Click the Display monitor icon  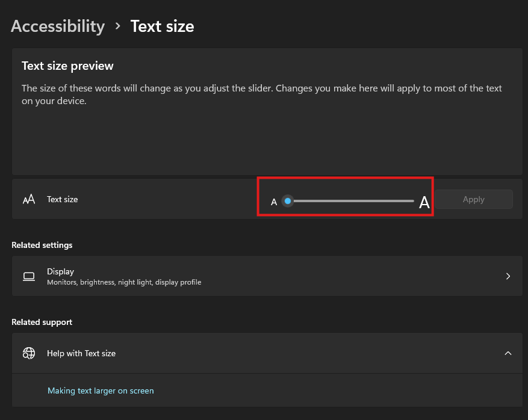(29, 276)
